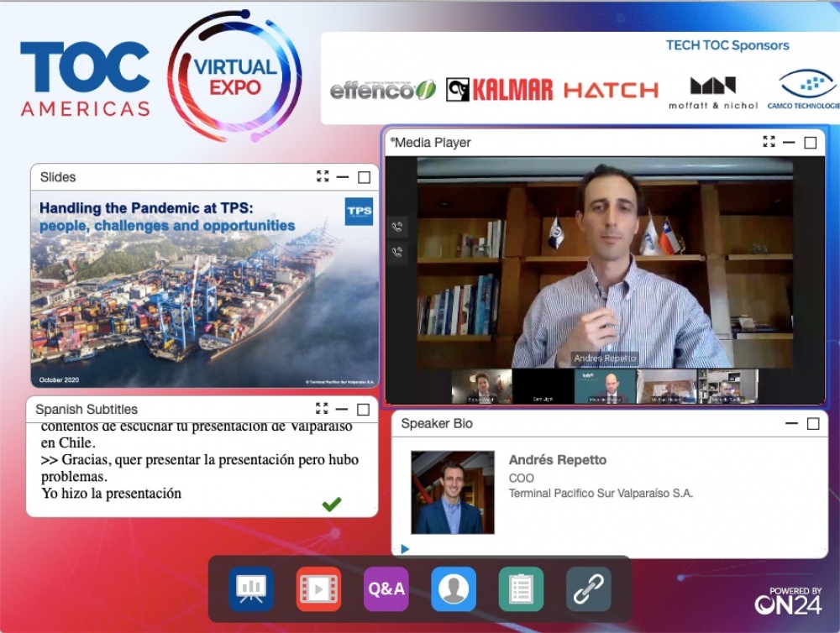Maximize the Slides panel

pos(364,177)
